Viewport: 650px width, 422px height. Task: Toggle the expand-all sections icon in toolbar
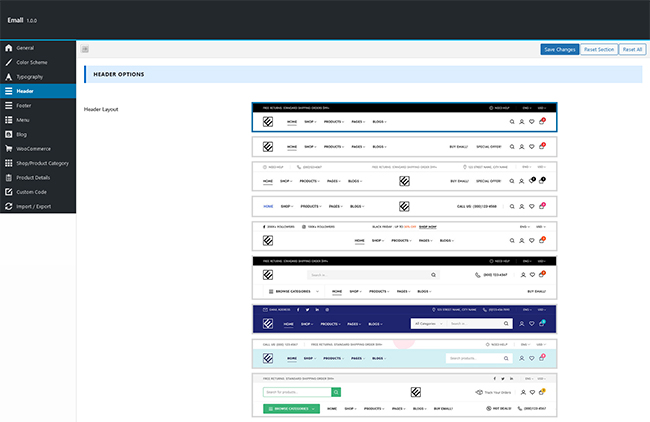click(x=85, y=49)
